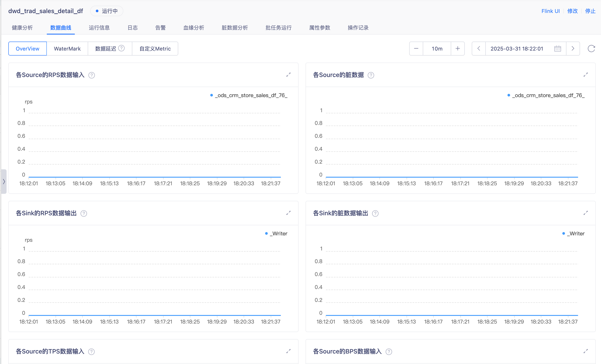
Task: Decrease time range with minus button
Action: coord(416,49)
